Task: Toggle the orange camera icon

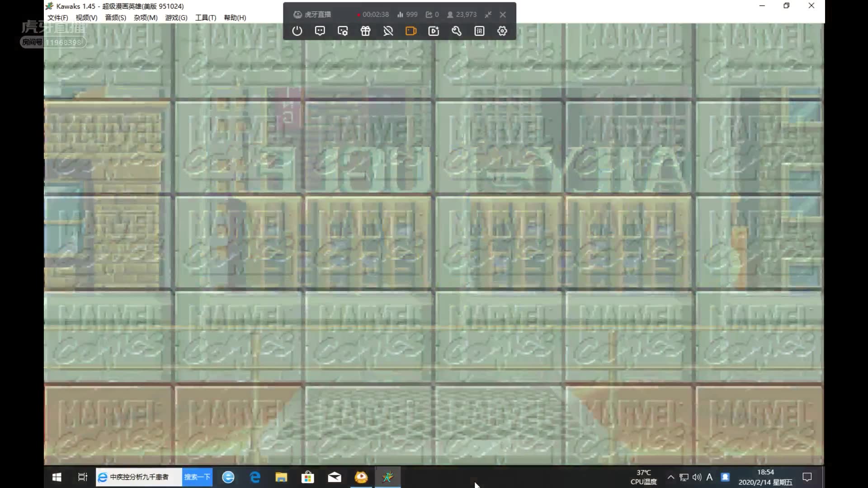Action: (410, 31)
